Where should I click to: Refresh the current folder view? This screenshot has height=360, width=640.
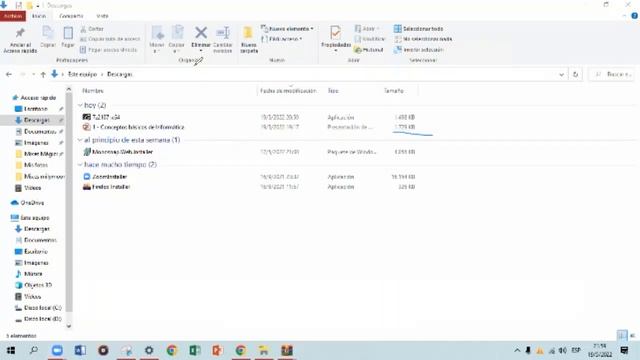[576, 75]
